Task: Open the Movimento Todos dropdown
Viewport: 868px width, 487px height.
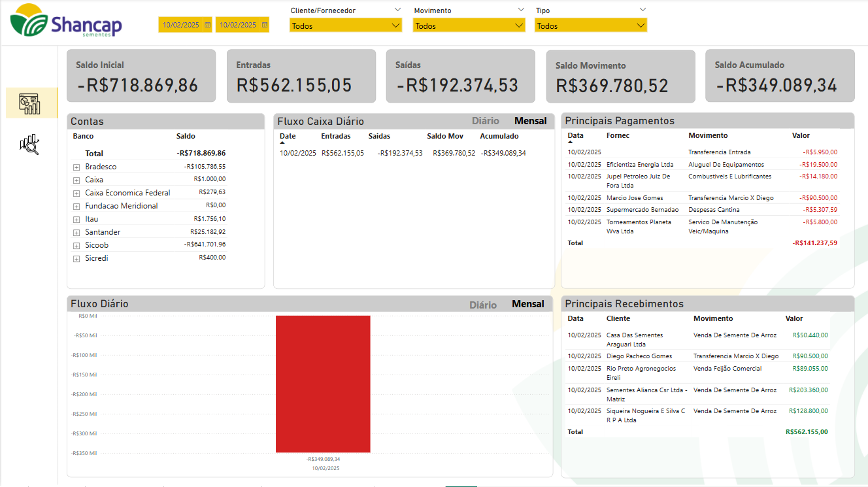Action: point(469,25)
